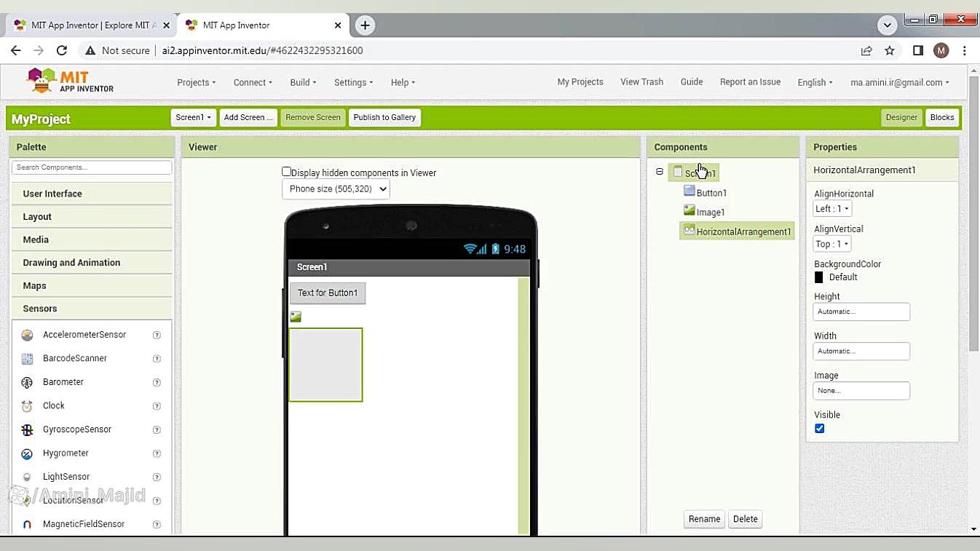Image resolution: width=980 pixels, height=551 pixels.
Task: Open help for BarcodeScanner
Action: (157, 359)
